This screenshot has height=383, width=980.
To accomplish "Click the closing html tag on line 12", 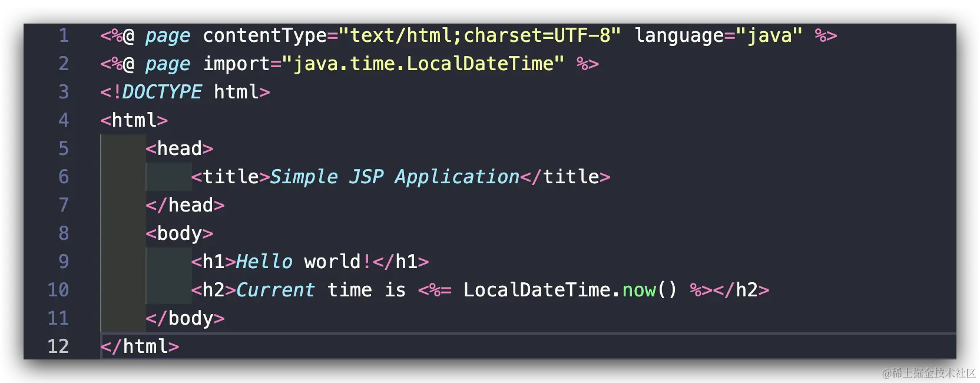I will point(140,346).
